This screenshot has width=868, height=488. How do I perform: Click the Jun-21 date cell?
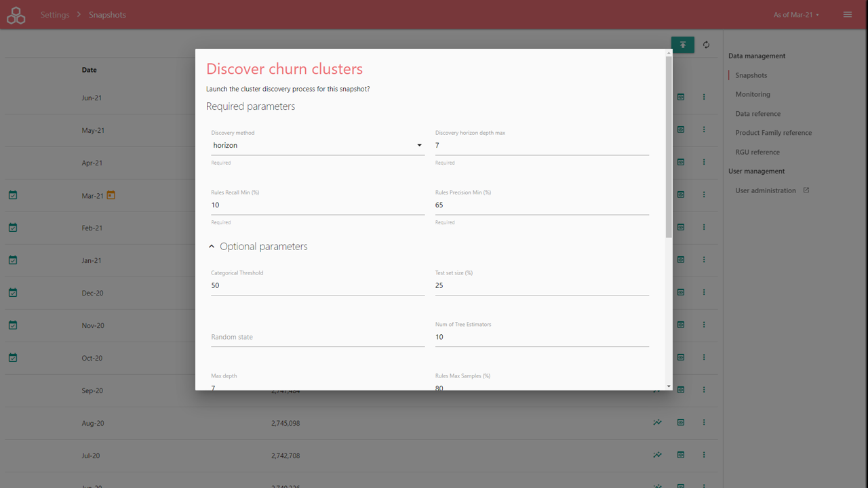coord(92,98)
